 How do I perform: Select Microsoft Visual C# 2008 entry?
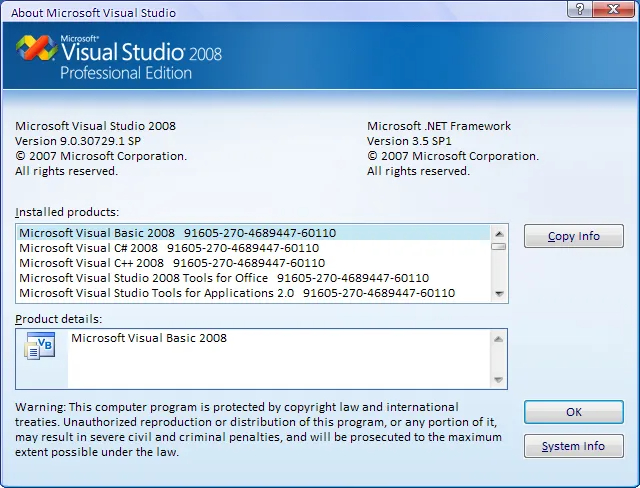[x=253, y=248]
